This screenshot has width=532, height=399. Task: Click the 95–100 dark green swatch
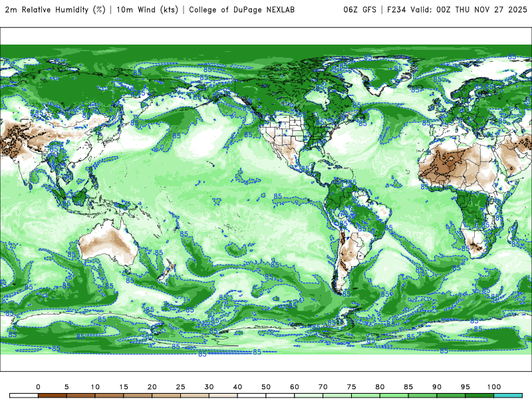[479, 396]
